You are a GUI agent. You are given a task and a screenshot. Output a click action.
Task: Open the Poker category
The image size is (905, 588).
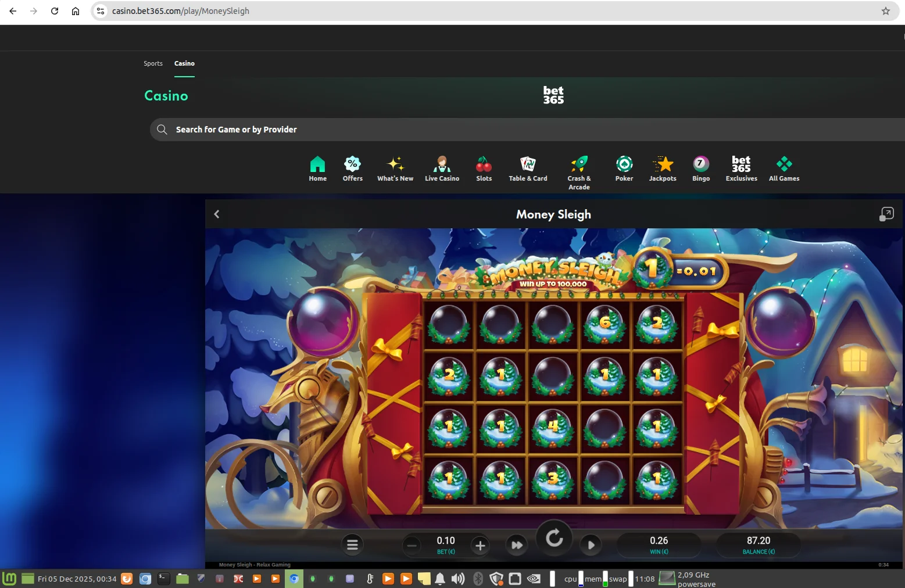point(624,169)
